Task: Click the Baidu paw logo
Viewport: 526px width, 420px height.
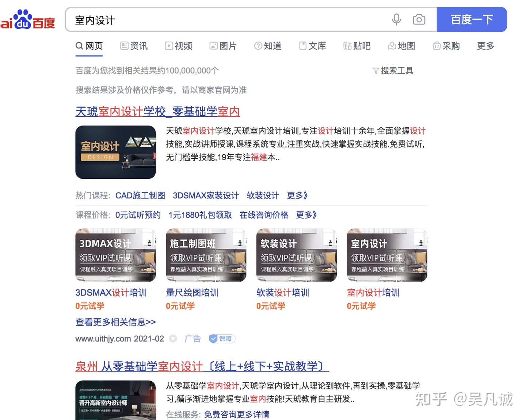Action: 27,20
